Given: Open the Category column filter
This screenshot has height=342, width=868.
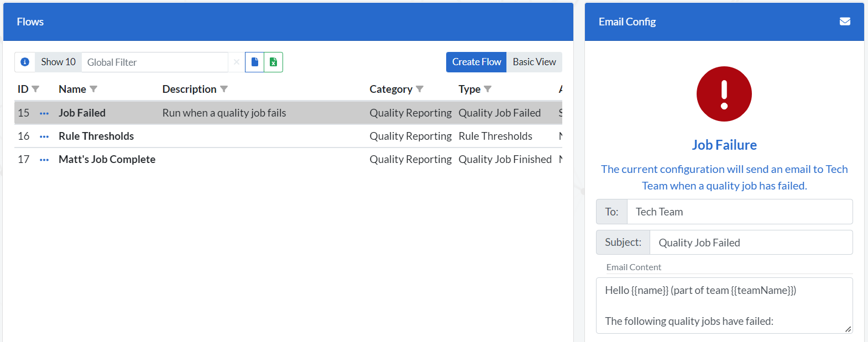Looking at the screenshot, I should [x=420, y=89].
